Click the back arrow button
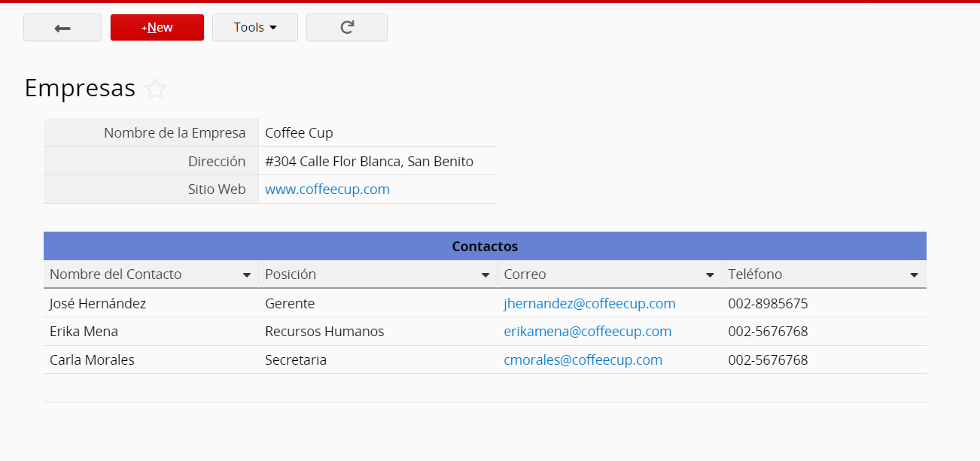This screenshot has height=461, width=980. coord(62,28)
